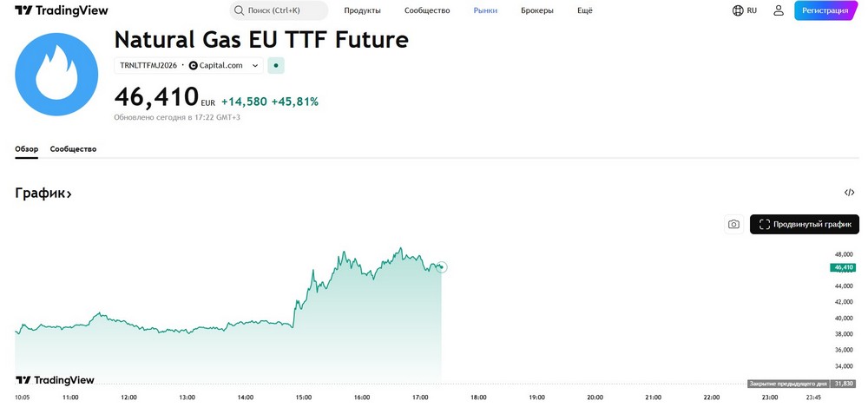Toggle the green market status indicator
The width and height of the screenshot is (868, 414).
click(275, 65)
